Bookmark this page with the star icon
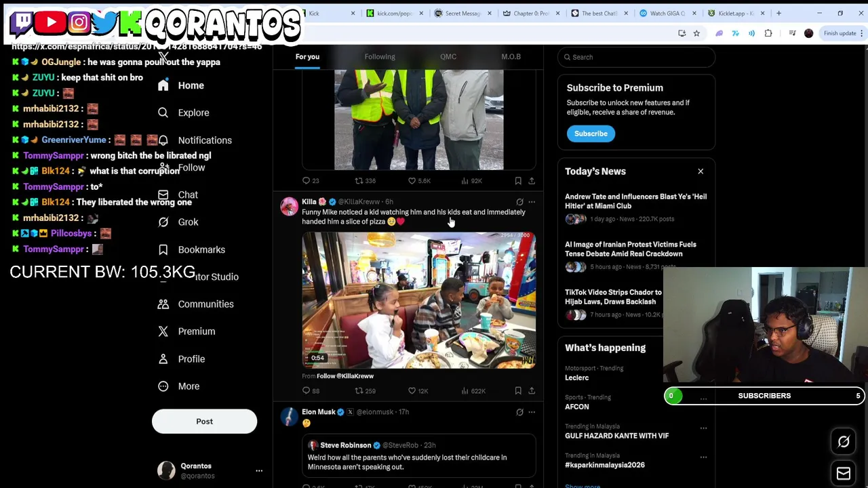The width and height of the screenshot is (868, 488). [x=696, y=33]
